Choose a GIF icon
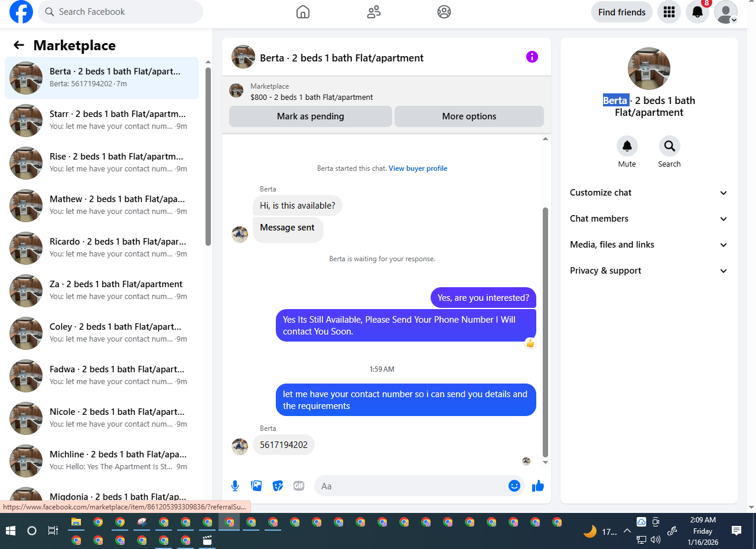 click(x=299, y=486)
